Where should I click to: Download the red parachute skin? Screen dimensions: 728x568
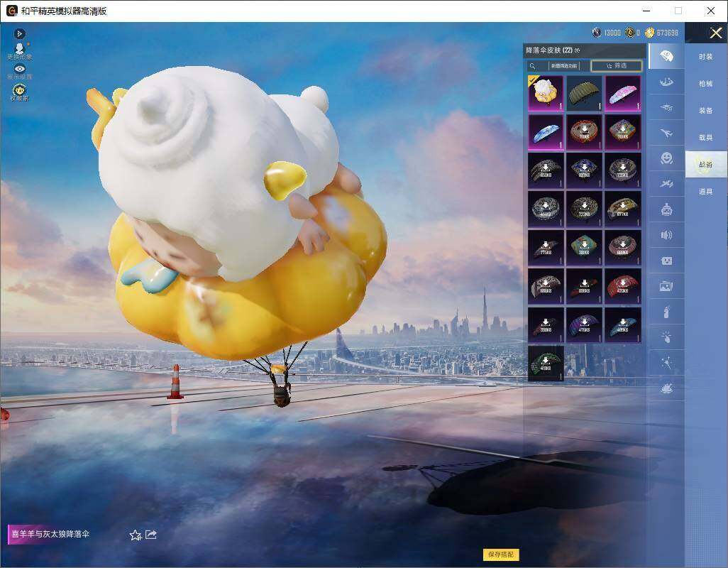pyautogui.click(x=623, y=287)
